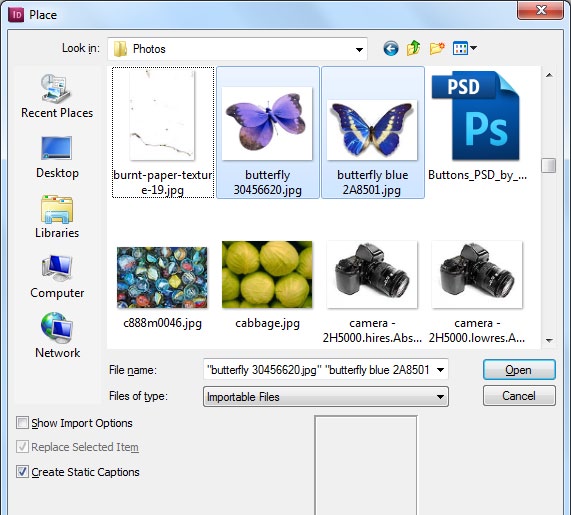571x515 pixels.
Task: Open the Files of type dropdown
Action: 326,397
